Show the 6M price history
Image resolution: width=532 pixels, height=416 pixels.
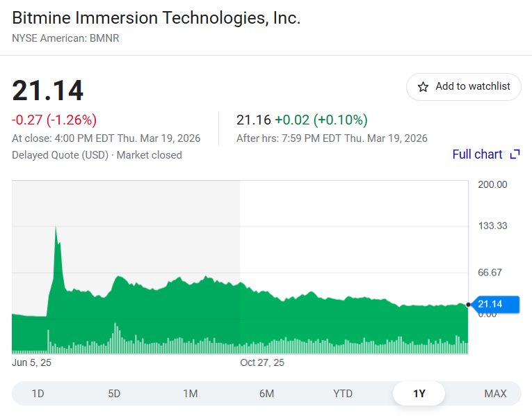pos(266,394)
